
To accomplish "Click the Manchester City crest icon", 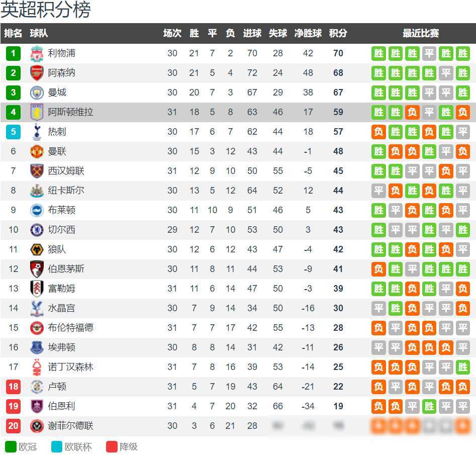I will (x=37, y=93).
